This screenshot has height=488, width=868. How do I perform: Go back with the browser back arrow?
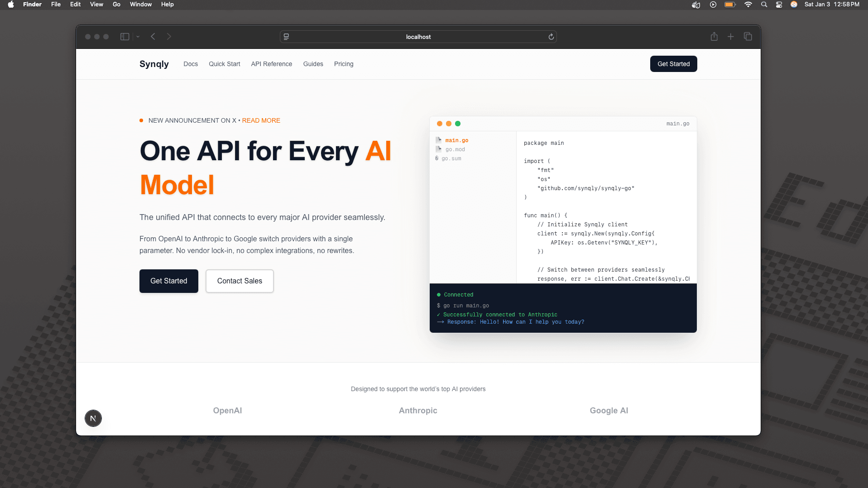coord(153,37)
